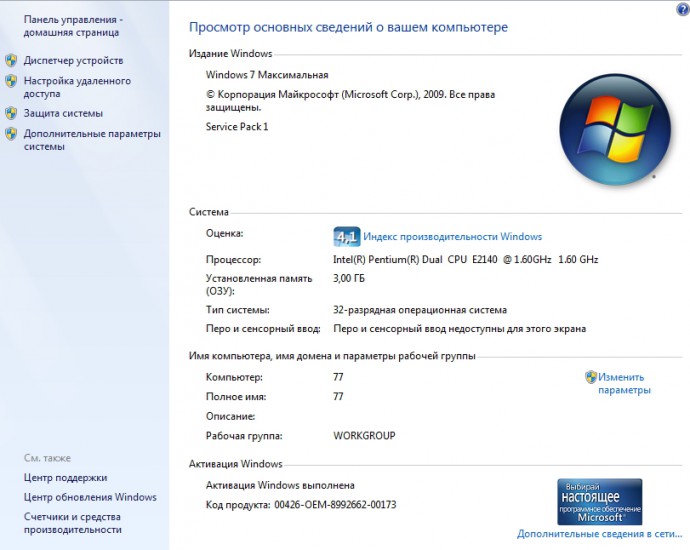The height and width of the screenshot is (550, 690).
Task: Click shield icon beside Защита системы
Action: (11, 114)
